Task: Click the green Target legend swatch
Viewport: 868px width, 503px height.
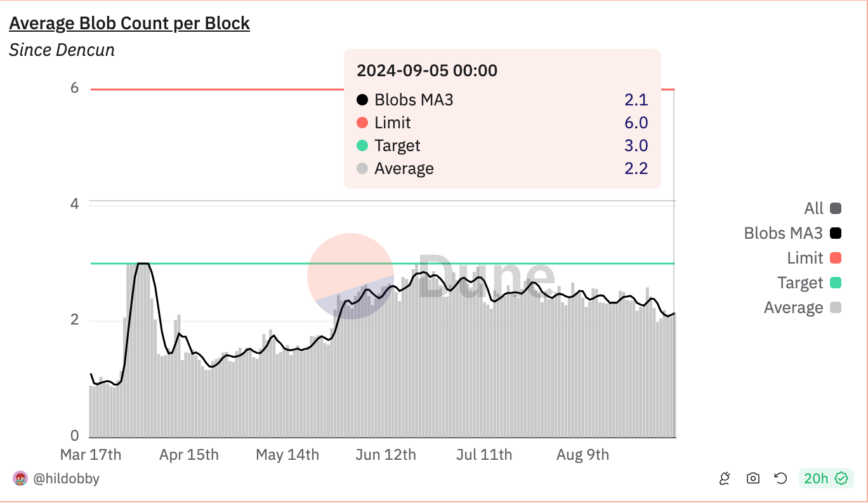Action: click(836, 283)
